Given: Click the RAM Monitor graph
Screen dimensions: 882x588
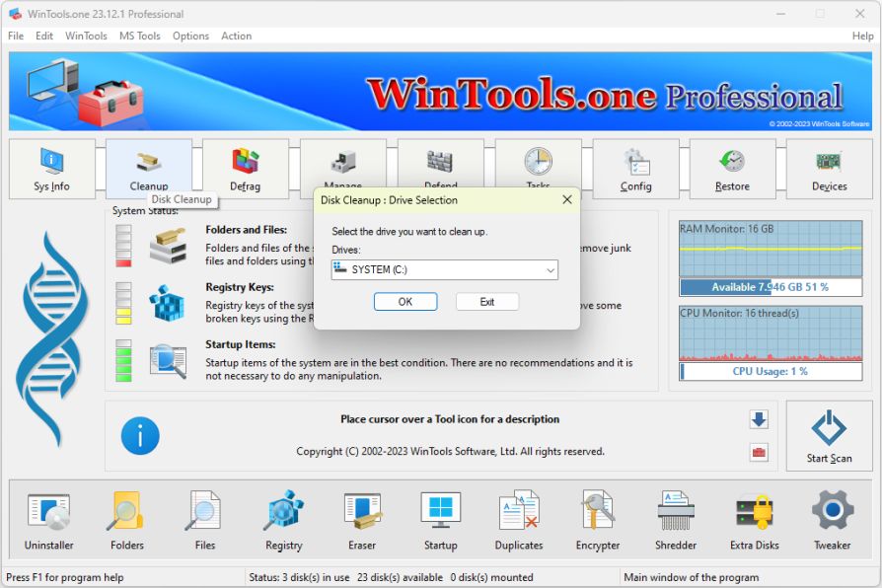Looking at the screenshot, I should (x=771, y=249).
